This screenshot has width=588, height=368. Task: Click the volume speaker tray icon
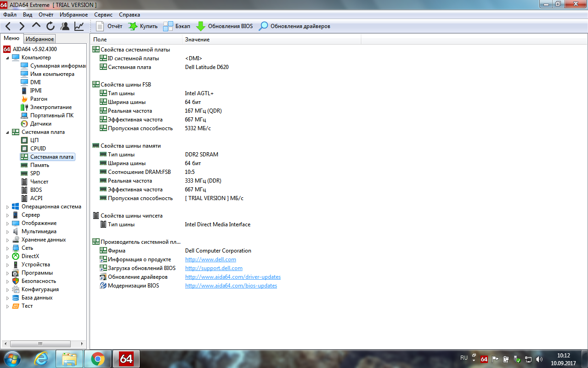(539, 359)
